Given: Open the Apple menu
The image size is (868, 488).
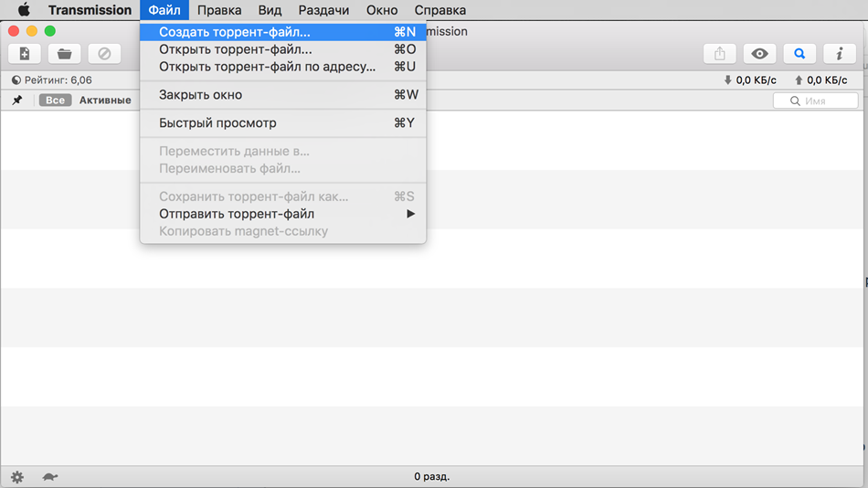Looking at the screenshot, I should click(24, 10).
